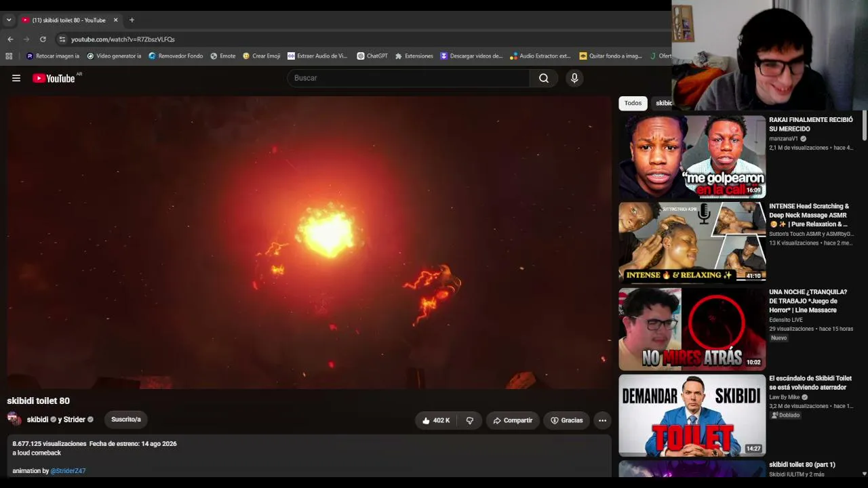This screenshot has height=488, width=868.
Task: Go back with the browser back arrow
Action: pyautogui.click(x=10, y=39)
